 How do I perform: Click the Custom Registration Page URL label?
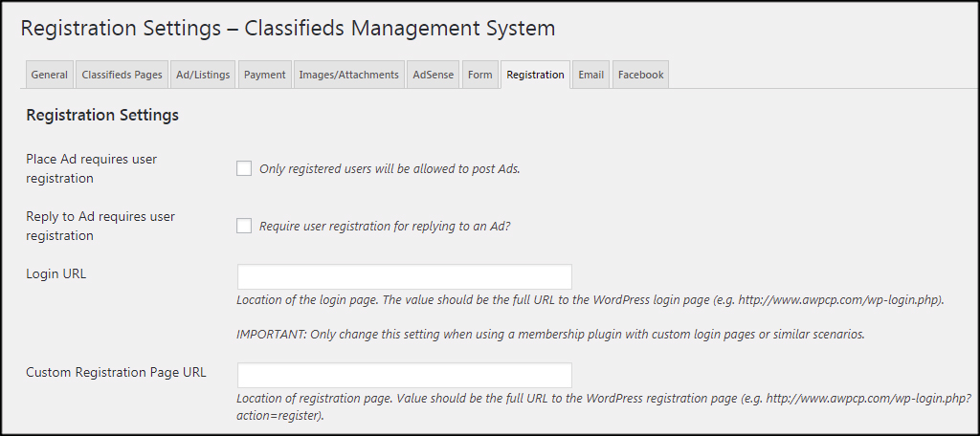click(x=116, y=372)
